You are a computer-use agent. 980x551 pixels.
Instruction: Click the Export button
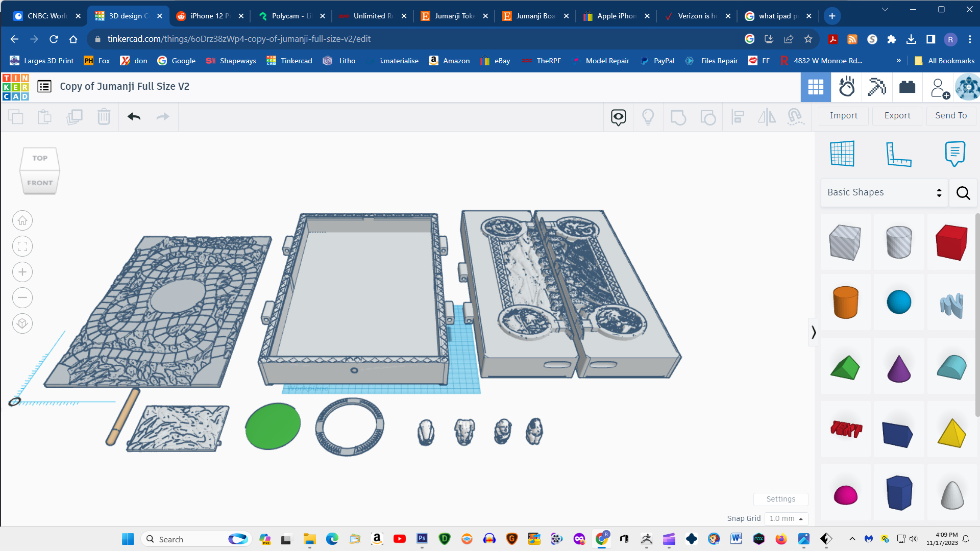(x=897, y=116)
